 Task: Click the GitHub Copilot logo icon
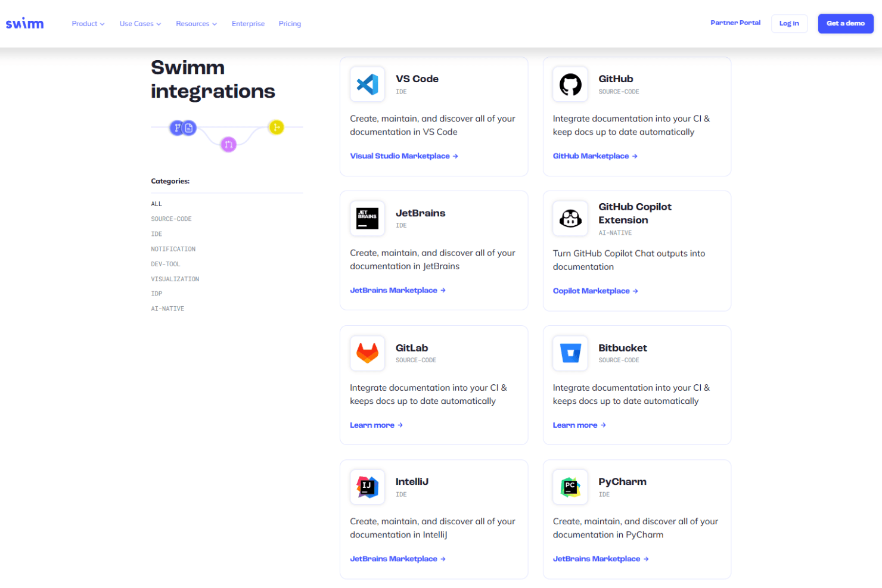570,219
